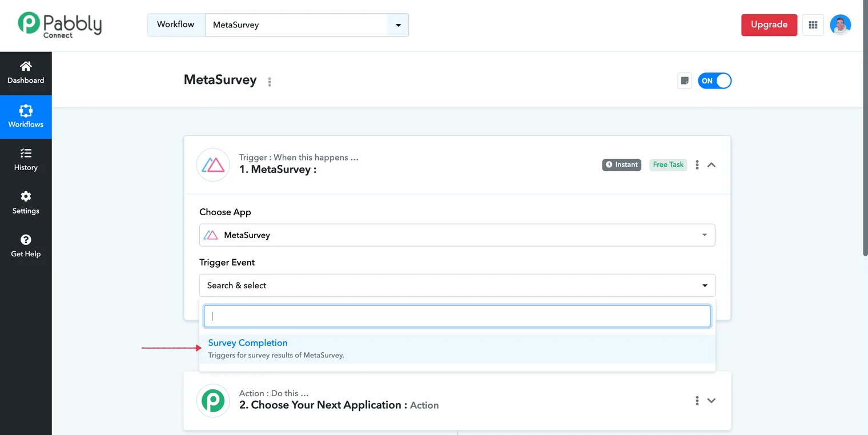Click the red Upgrade button
The image size is (868, 435).
[769, 25]
